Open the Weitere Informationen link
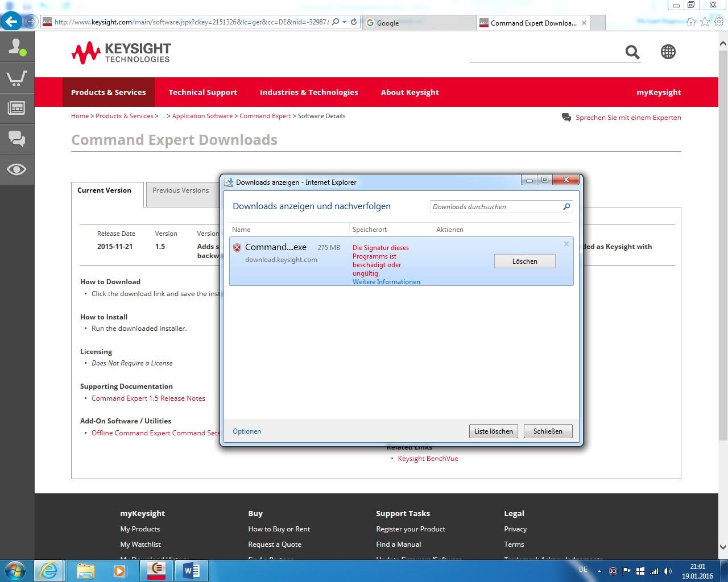Image resolution: width=728 pixels, height=582 pixels. coord(386,282)
